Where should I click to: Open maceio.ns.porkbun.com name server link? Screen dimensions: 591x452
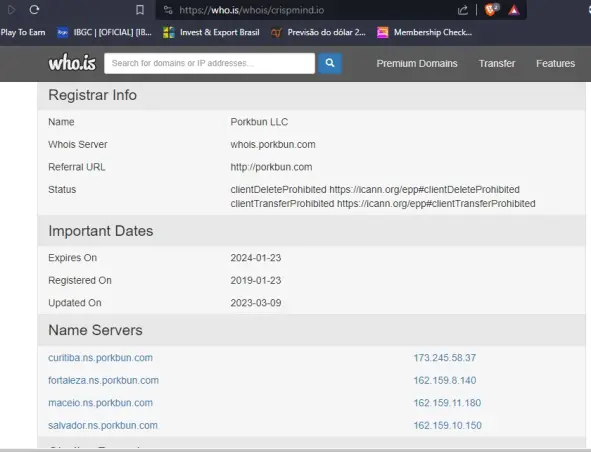(100, 403)
